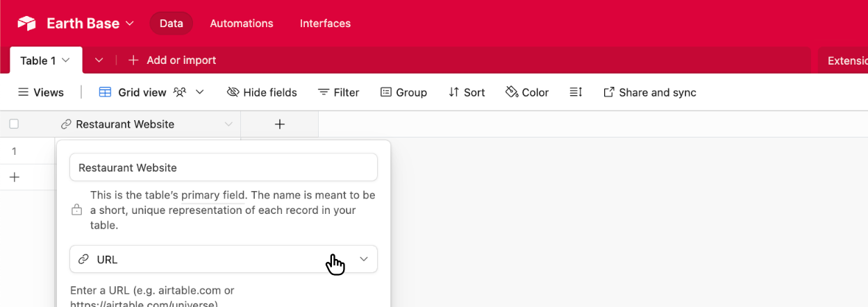868x307 pixels.
Task: Click the Airtable logo icon
Action: pyautogui.click(x=26, y=24)
